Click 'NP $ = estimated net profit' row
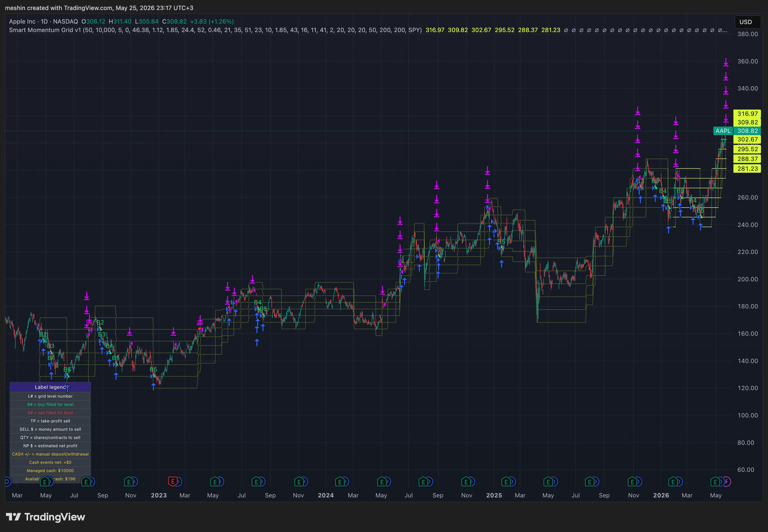768x532 pixels. pyautogui.click(x=50, y=446)
